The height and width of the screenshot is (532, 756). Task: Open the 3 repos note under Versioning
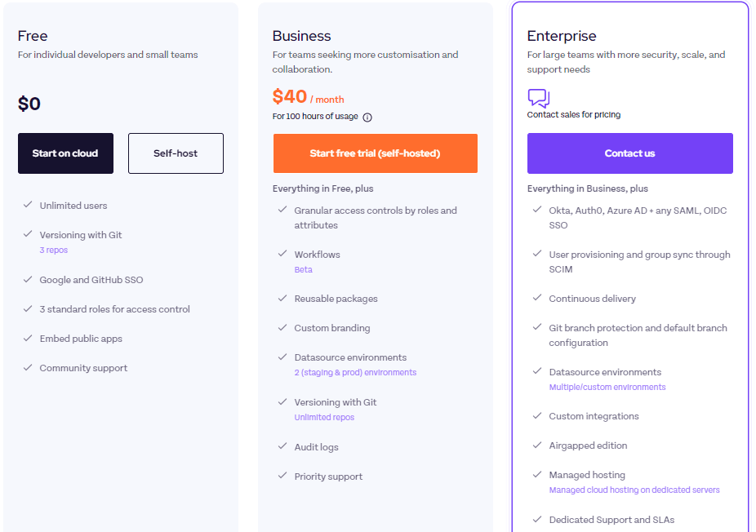54,250
